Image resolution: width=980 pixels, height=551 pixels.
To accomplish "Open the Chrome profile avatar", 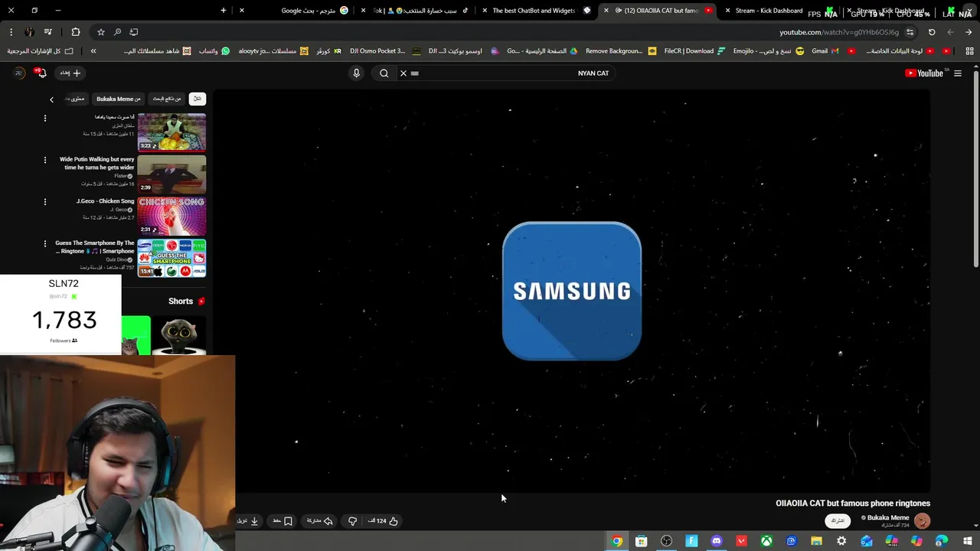I will [x=29, y=32].
